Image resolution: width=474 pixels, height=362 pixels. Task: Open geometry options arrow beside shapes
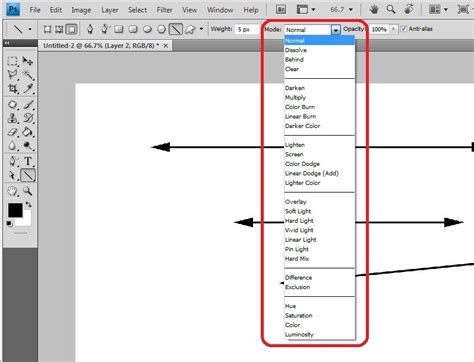click(x=201, y=29)
